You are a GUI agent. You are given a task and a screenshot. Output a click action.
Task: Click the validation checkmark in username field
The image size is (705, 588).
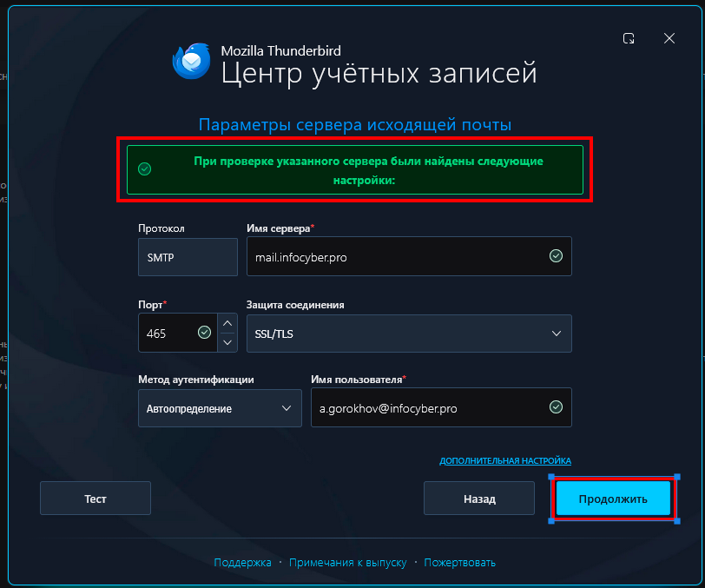coord(557,407)
